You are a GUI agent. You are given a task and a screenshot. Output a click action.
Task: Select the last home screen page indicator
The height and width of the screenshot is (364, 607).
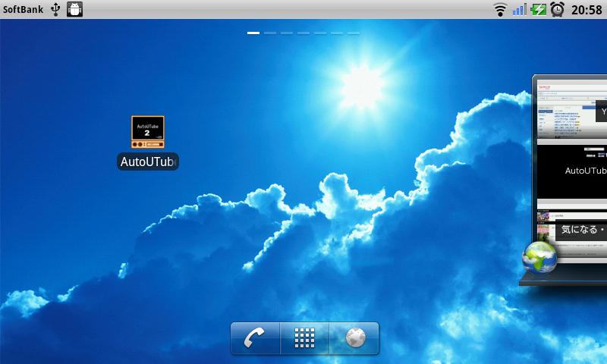point(354,33)
